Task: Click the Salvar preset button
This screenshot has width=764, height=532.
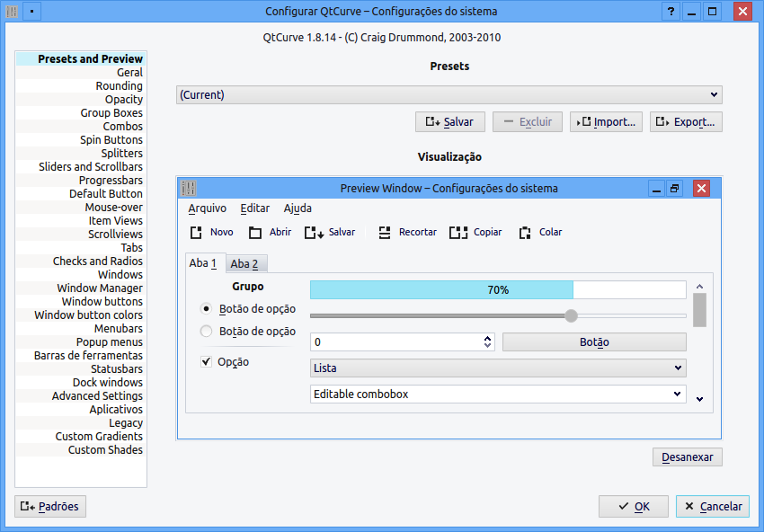Action: pyautogui.click(x=449, y=122)
